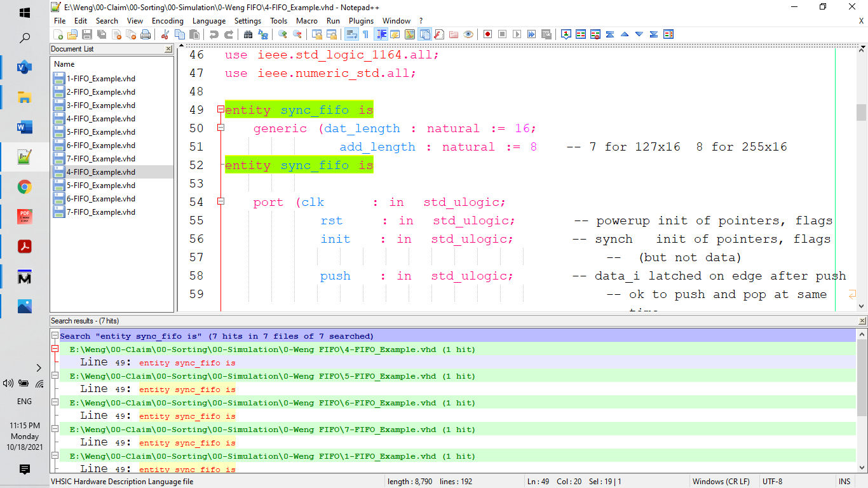This screenshot has width=868, height=488.
Task: Open the Language menu
Action: point(209,21)
